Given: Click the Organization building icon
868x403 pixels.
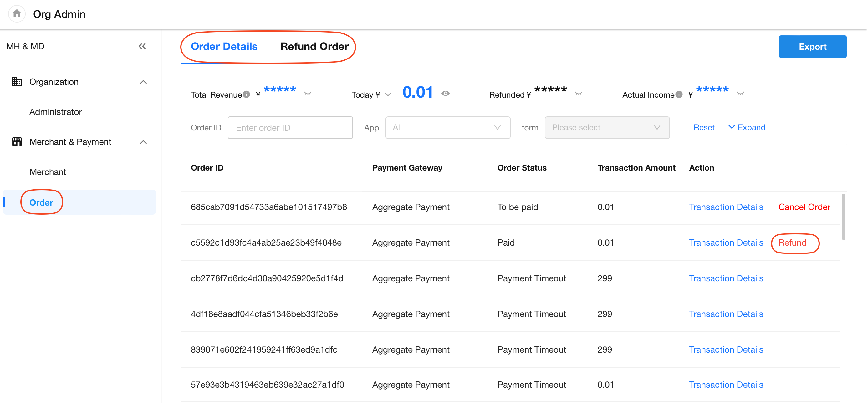Looking at the screenshot, I should click(17, 82).
